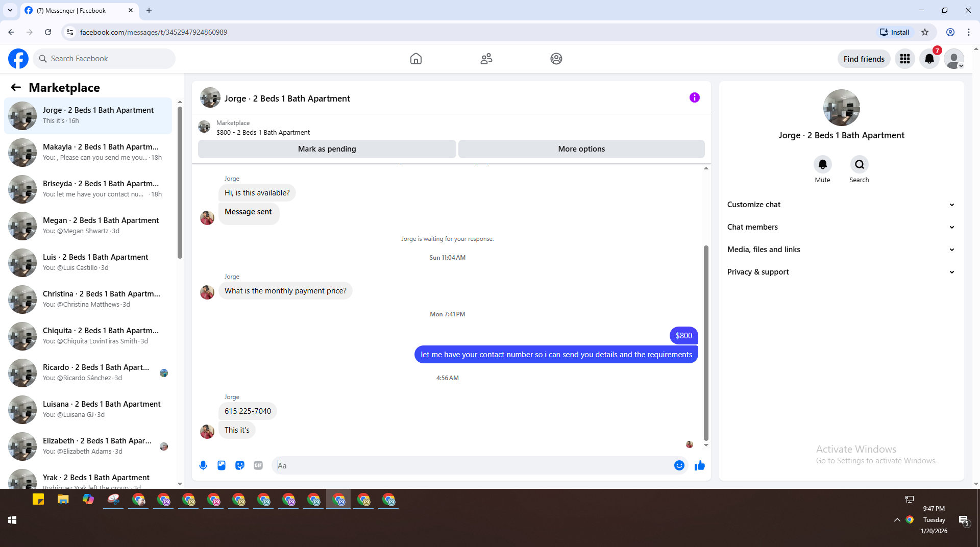Open the Windows Start menu
The image size is (980, 547).
[x=12, y=519]
